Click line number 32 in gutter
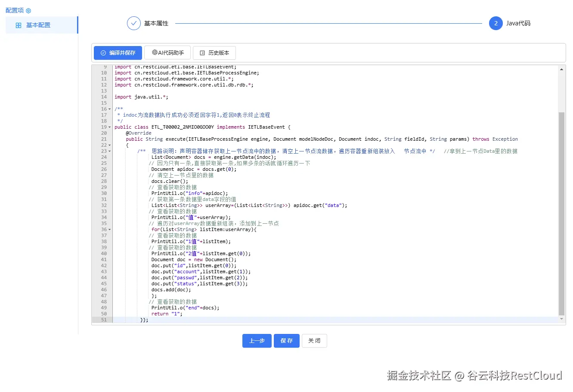The width and height of the screenshot is (573, 392). pyautogui.click(x=104, y=206)
